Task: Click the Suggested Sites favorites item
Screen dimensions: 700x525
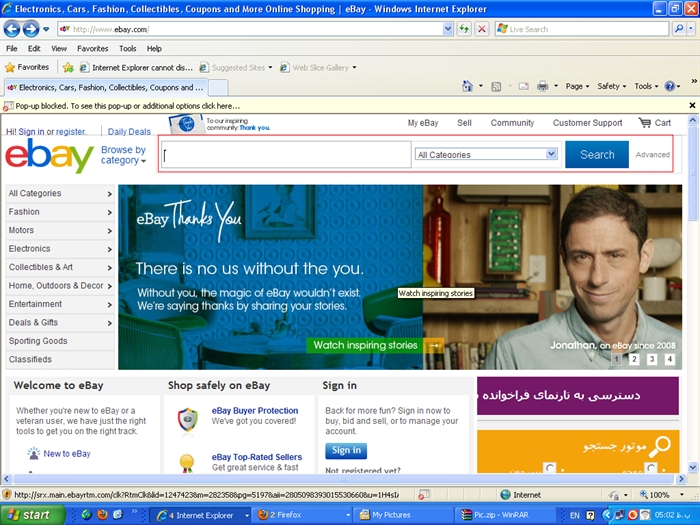Action: click(235, 67)
